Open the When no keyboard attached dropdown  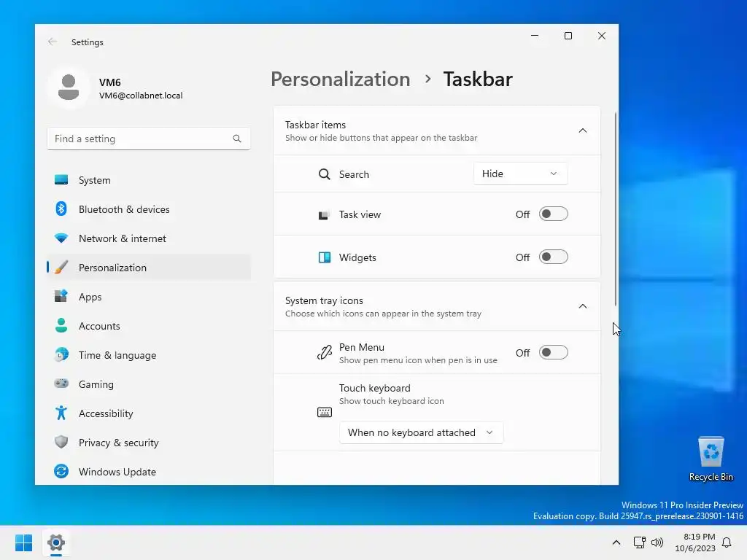[x=421, y=432]
